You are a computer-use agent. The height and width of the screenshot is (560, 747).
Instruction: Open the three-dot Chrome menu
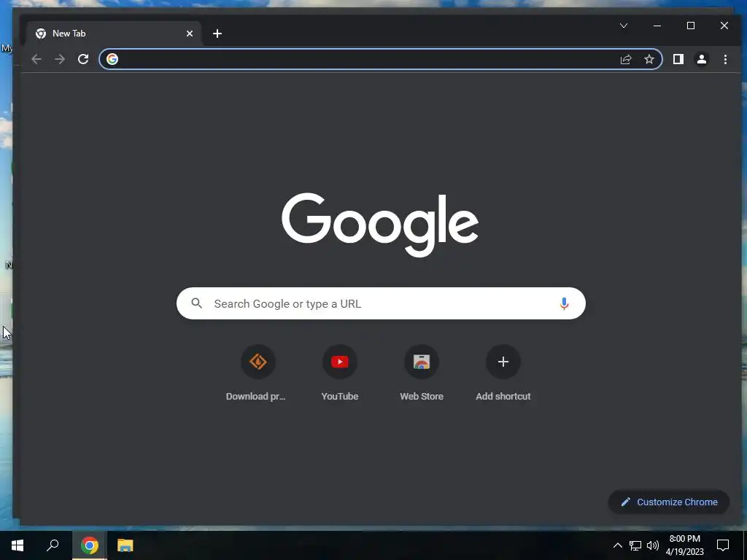point(725,59)
